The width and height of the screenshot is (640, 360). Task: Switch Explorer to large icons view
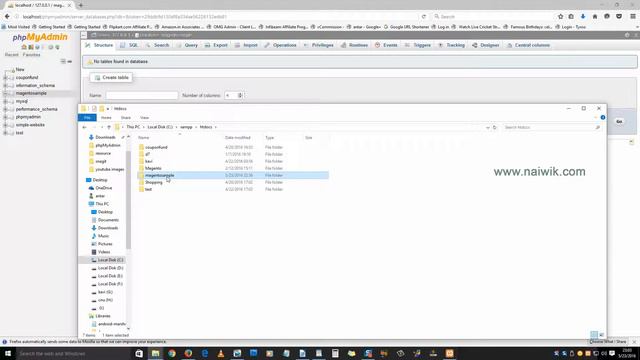[601, 335]
